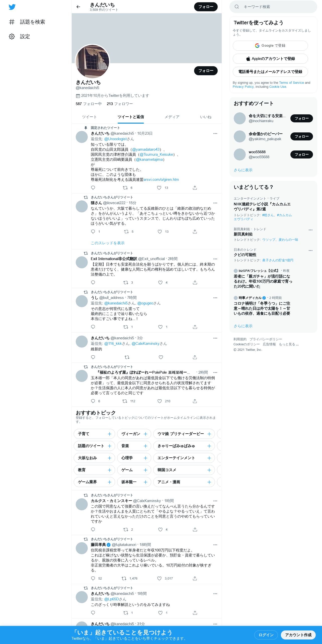The image size is (322, 644).
Task: Follow the 坂本龍一 topic
Action: click(x=145, y=482)
